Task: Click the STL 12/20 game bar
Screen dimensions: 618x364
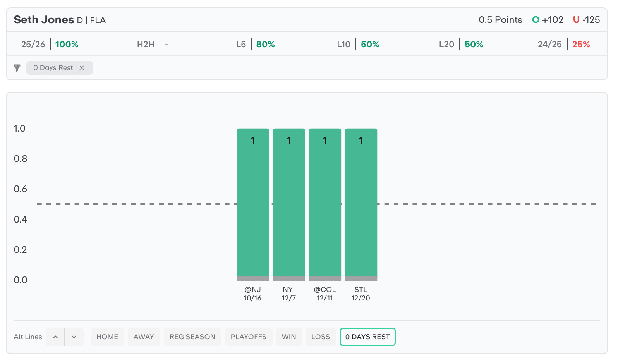Action: [361, 203]
